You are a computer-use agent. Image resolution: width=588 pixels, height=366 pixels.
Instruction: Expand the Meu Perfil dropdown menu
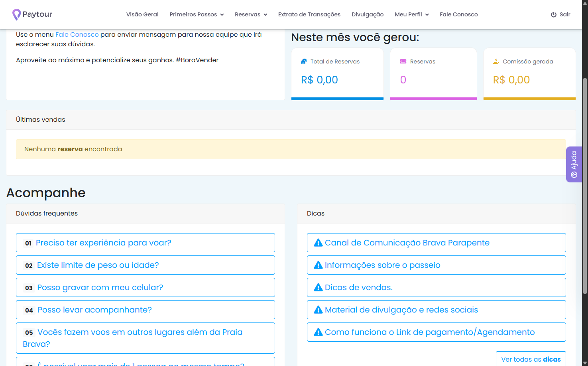[x=412, y=14]
